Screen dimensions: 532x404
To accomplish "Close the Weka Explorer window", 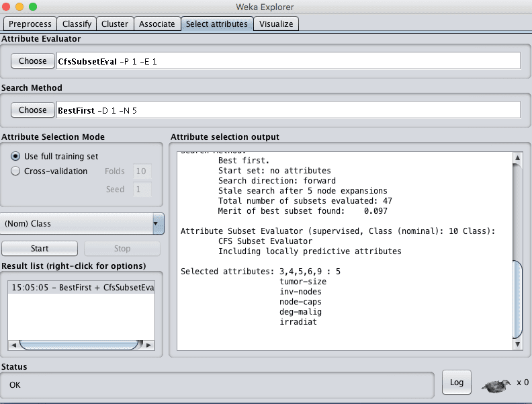I will [x=6, y=7].
